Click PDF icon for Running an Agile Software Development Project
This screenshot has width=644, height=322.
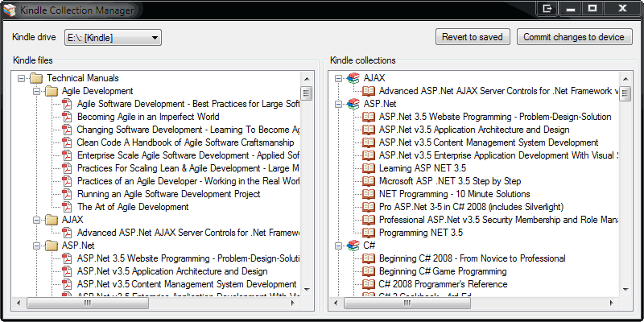point(67,194)
